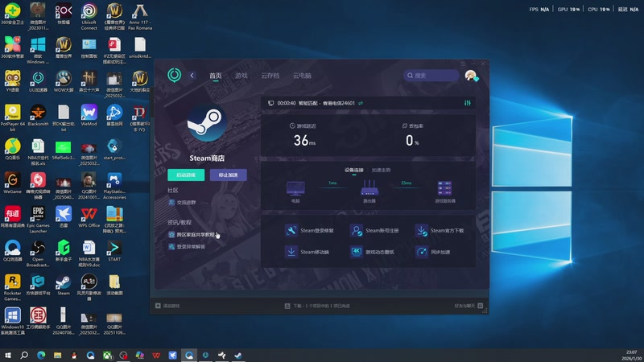The image size is (644, 362).
Task: Open the Steam移动端 download tool
Action: 307,252
